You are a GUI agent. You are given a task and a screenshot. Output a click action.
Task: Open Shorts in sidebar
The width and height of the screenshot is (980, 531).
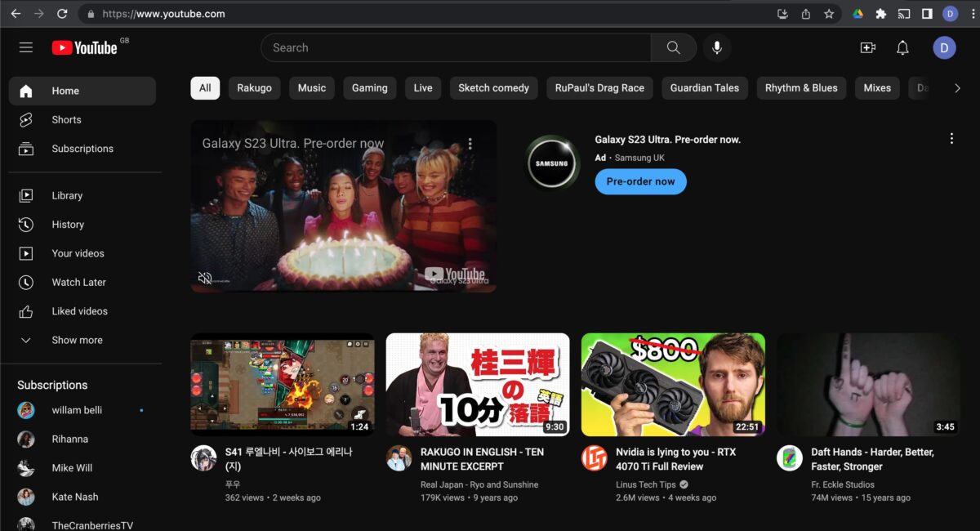point(82,120)
